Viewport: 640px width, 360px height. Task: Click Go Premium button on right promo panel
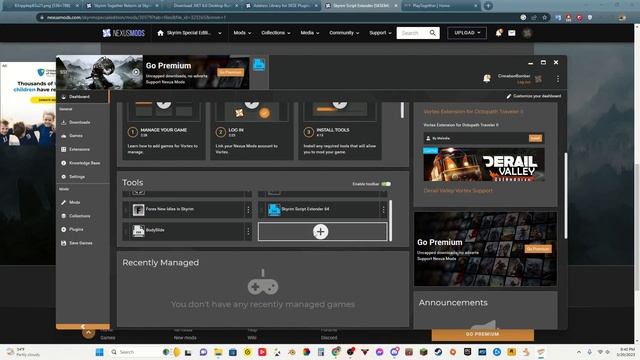538,249
